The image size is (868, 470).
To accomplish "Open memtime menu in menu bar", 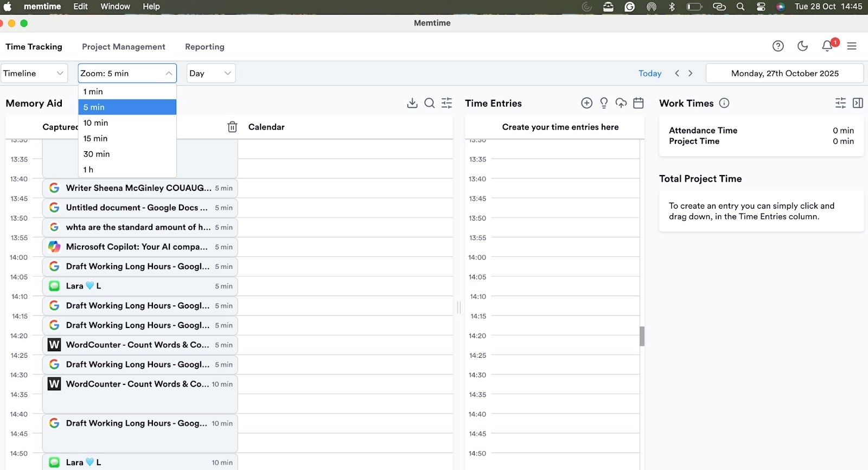I will [42, 7].
